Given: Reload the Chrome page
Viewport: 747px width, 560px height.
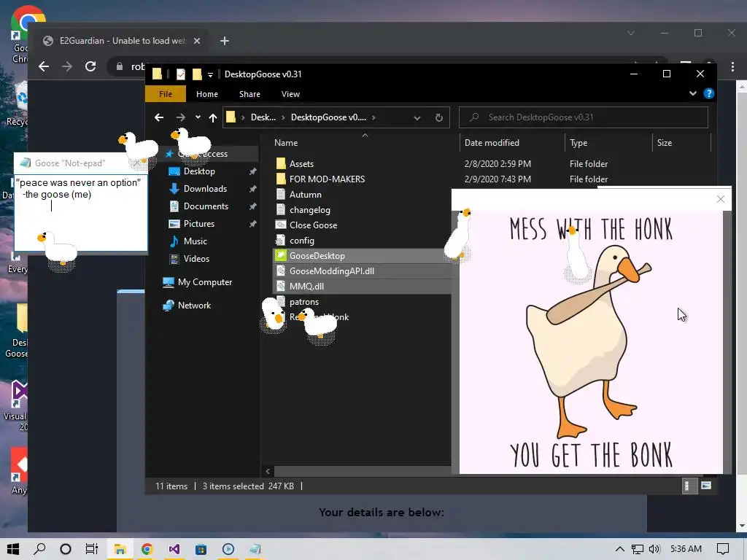Looking at the screenshot, I should 90,66.
